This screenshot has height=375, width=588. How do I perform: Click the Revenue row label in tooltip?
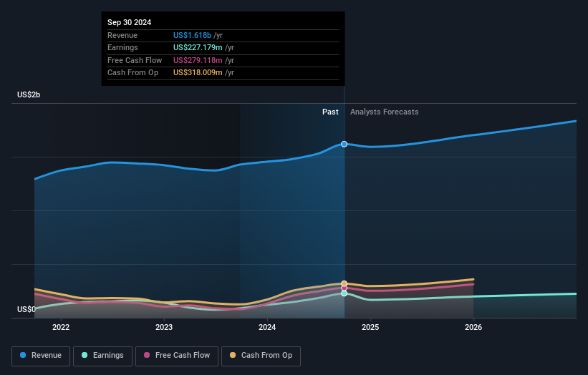[x=122, y=35]
